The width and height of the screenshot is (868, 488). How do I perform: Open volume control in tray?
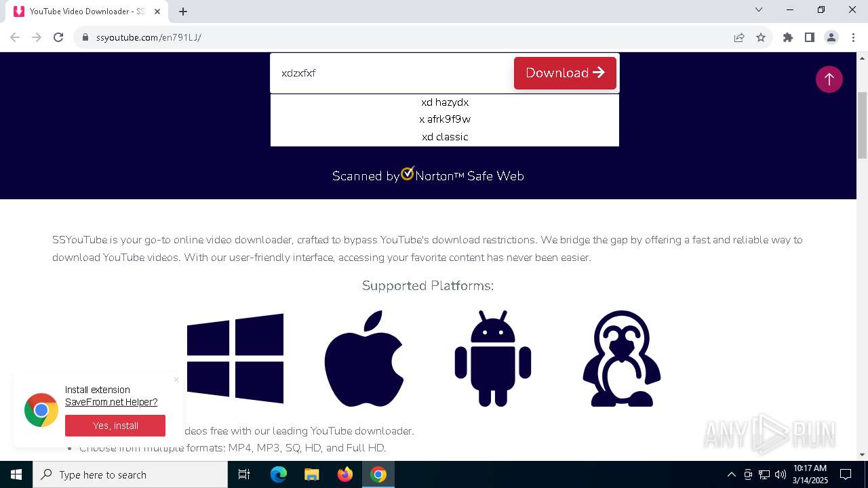tap(780, 474)
